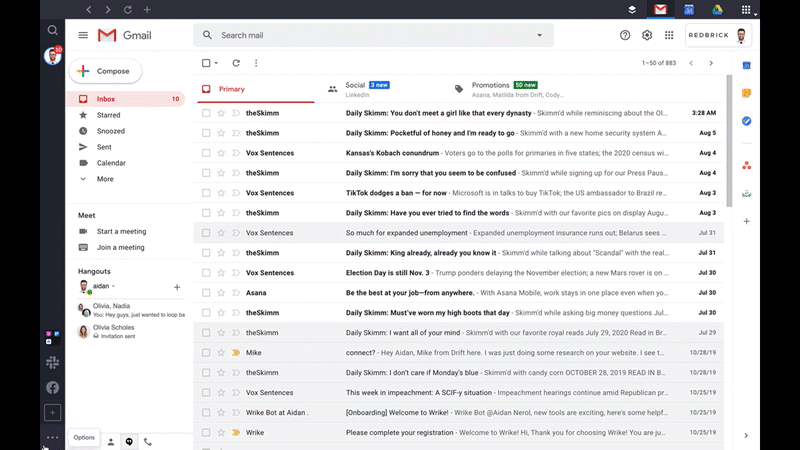This screenshot has width=800, height=450.
Task: Open Asana add-on in side panel
Action: pos(746,165)
